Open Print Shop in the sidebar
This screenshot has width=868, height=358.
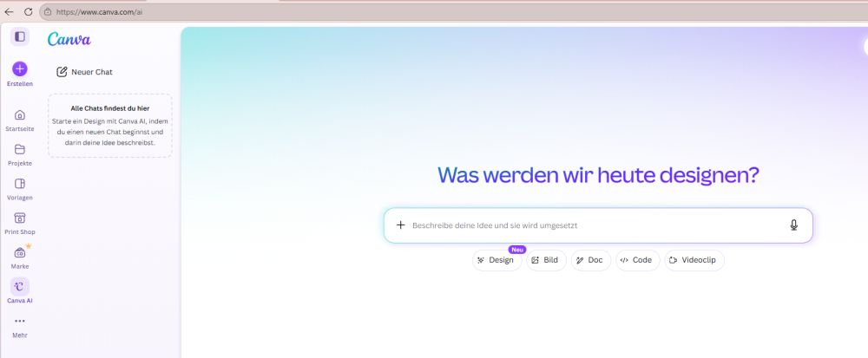point(20,223)
